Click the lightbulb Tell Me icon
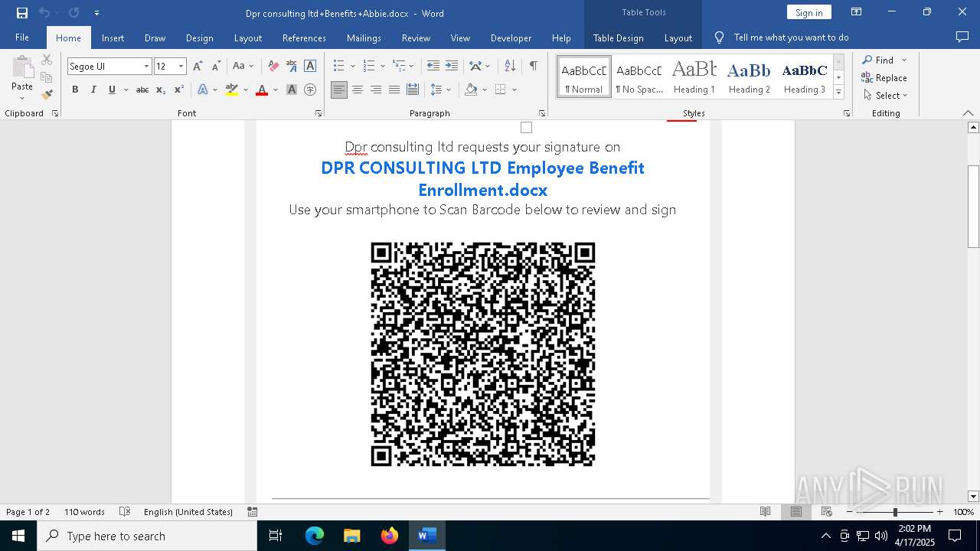Viewport: 980px width, 551px height. (719, 37)
